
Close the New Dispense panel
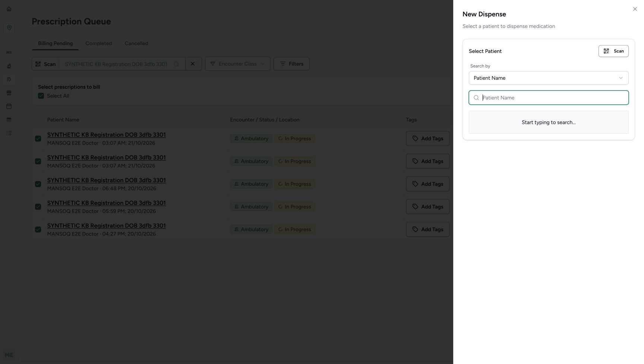tap(635, 9)
